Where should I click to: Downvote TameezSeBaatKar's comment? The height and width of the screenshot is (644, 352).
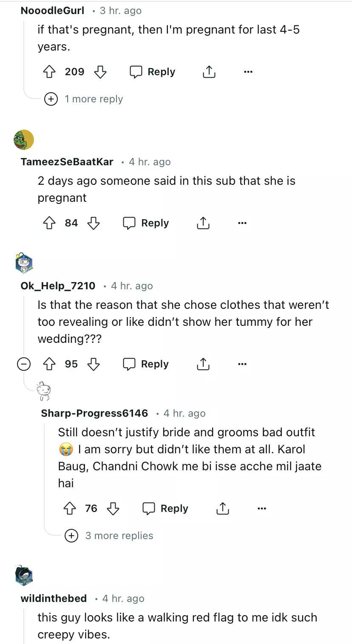(94, 223)
